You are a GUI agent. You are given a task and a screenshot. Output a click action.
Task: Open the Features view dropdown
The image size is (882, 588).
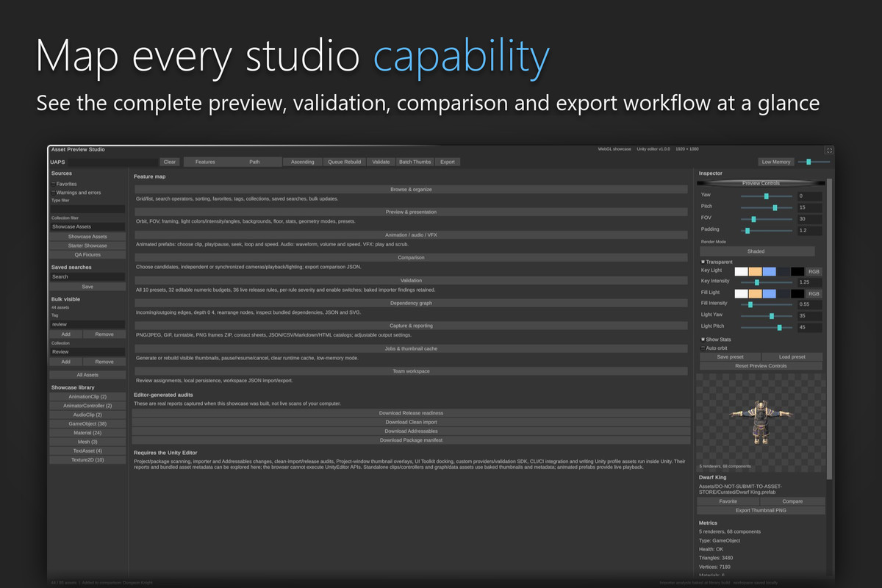click(205, 162)
